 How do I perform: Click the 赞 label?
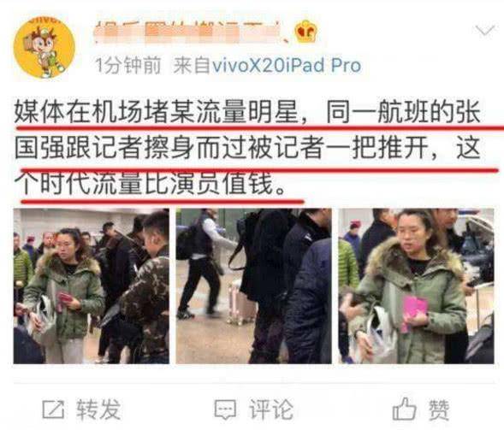(438, 409)
